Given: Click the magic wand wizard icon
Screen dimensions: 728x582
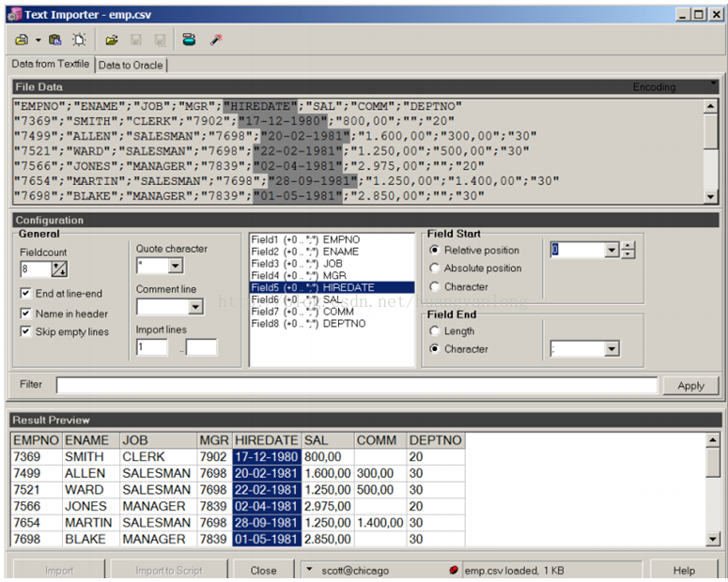Looking at the screenshot, I should pos(216,40).
